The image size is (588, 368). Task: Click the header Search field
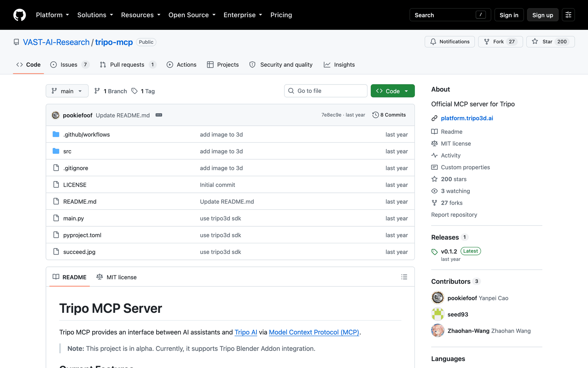[x=450, y=15]
